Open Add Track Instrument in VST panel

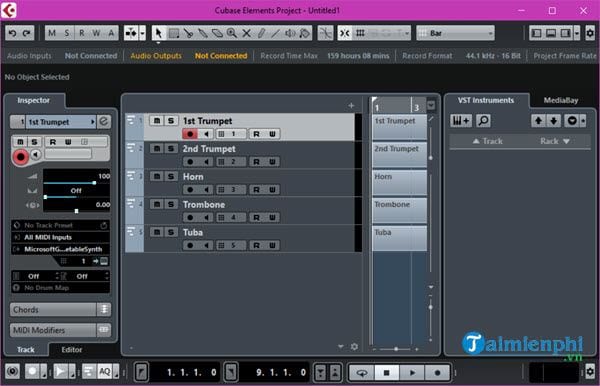pyautogui.click(x=461, y=121)
